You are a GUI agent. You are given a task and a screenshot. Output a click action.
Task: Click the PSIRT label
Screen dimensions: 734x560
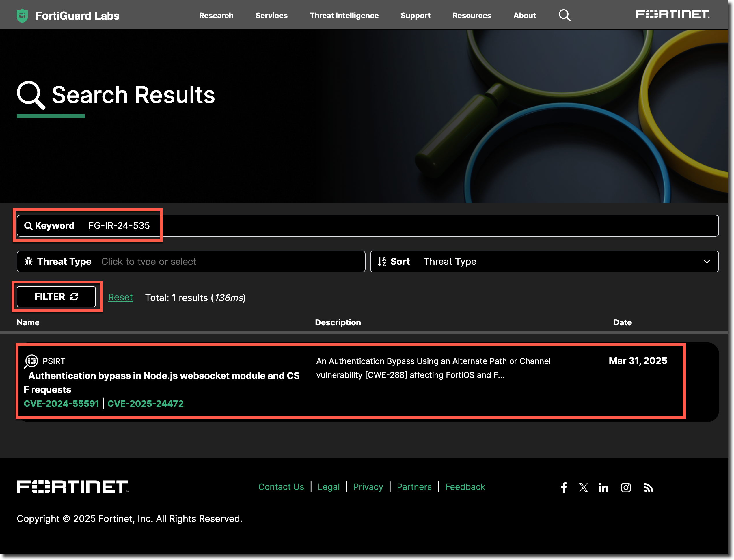click(54, 361)
